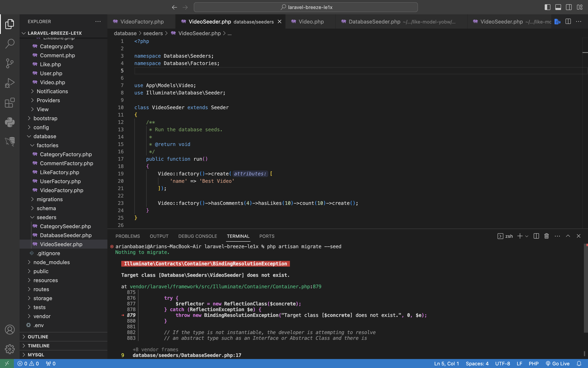Click the laravel-breeze-le1x command search box
Image resolution: width=588 pixels, height=368 pixels.
coord(306,7)
